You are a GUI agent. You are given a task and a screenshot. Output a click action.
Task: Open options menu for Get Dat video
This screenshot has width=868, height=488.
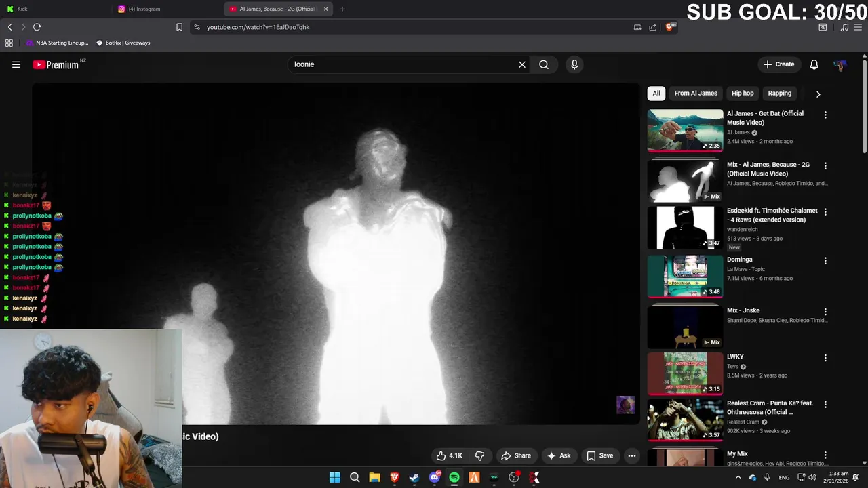[825, 115]
